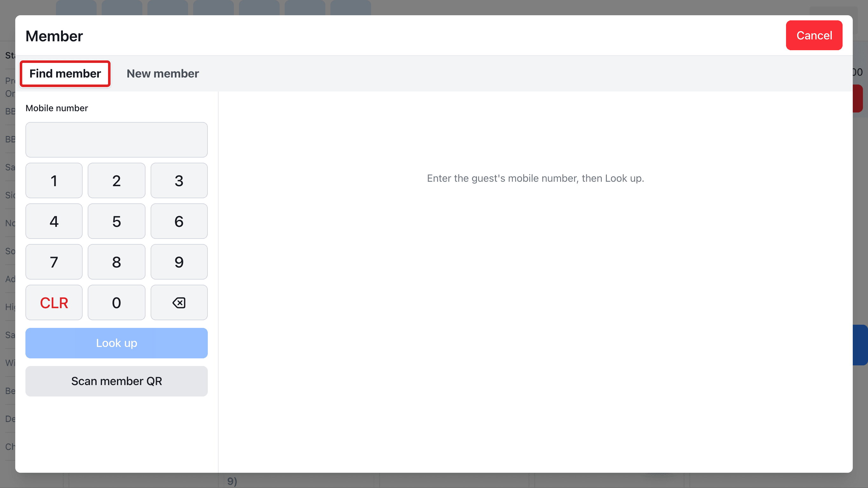Screen dimensions: 868x488
Task: Tap keypad digit 5
Action: click(117, 221)
